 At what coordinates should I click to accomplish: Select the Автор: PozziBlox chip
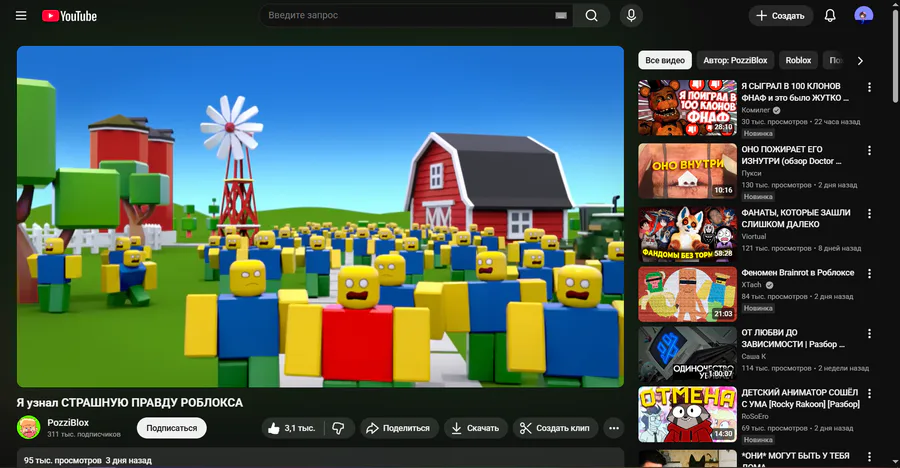(735, 60)
